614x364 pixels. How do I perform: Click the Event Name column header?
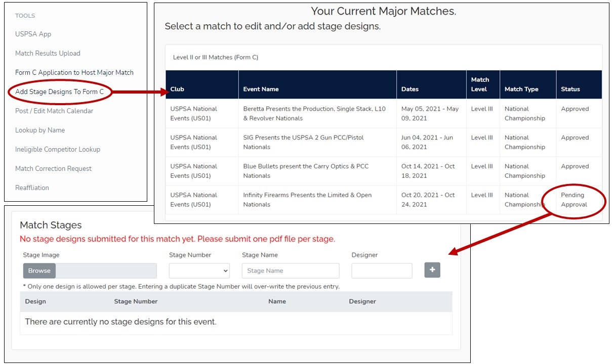pyautogui.click(x=261, y=89)
